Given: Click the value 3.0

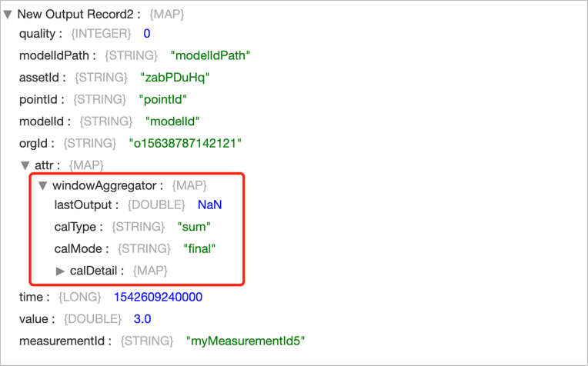Looking at the screenshot, I should coord(142,319).
